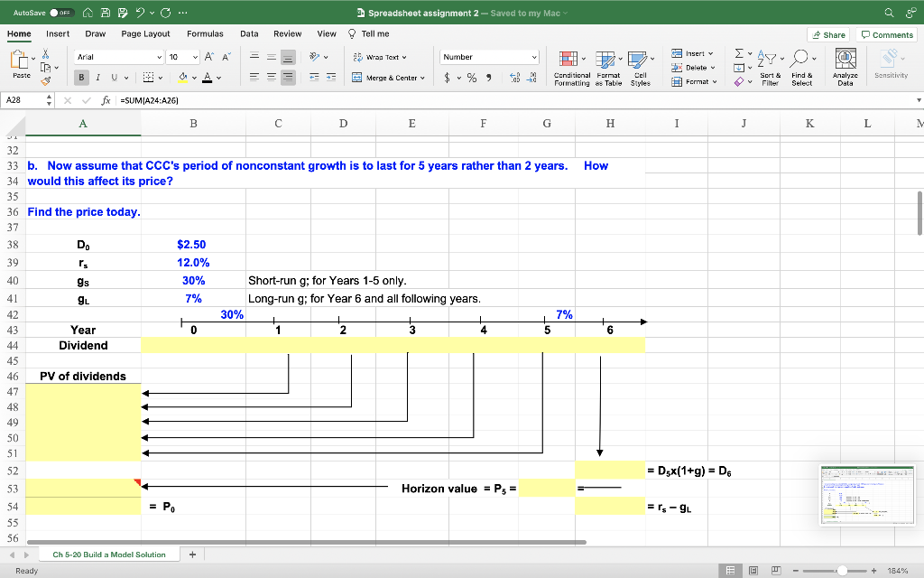Switch to the Formulas ribbon tab
The width and height of the screenshot is (924, 578).
[x=205, y=33]
